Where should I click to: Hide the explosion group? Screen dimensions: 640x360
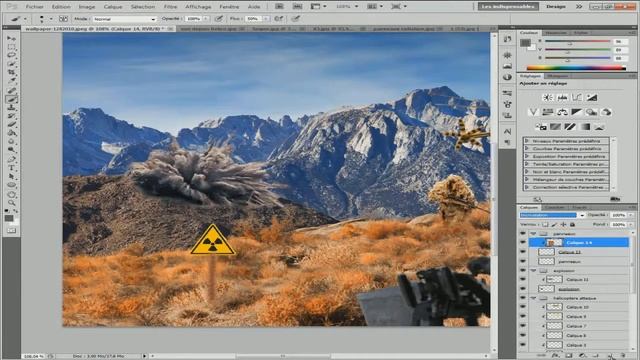(x=523, y=270)
